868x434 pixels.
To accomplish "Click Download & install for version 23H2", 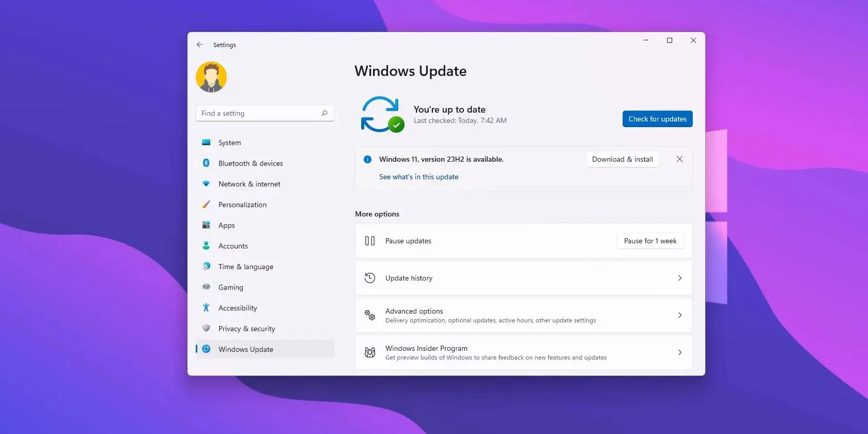I will click(622, 159).
